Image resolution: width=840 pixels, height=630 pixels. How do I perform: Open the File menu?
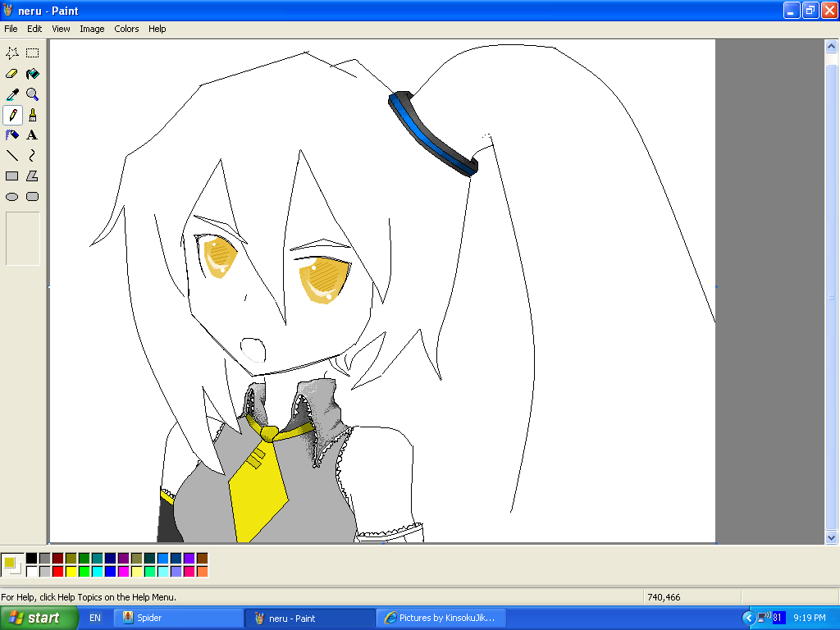11,29
